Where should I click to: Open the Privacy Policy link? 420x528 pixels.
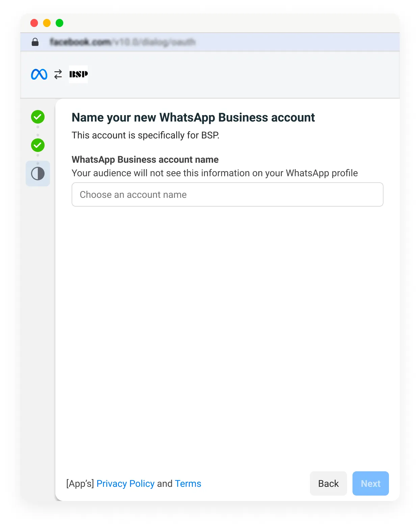(x=125, y=483)
